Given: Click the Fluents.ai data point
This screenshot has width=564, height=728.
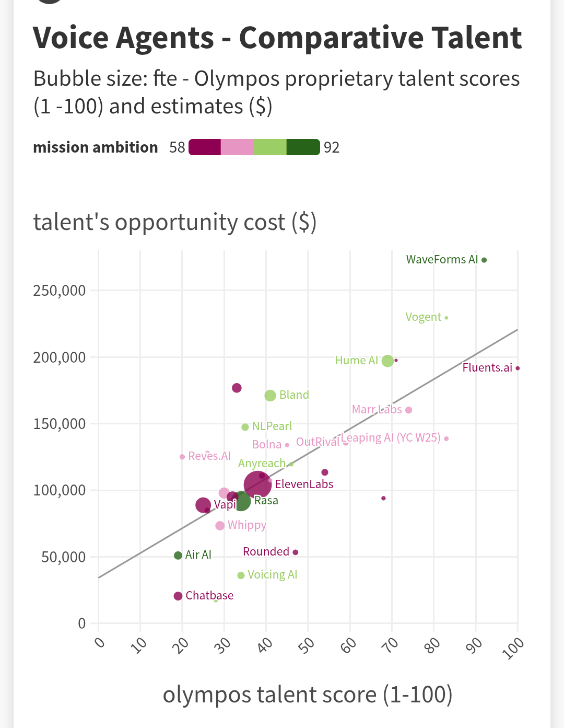Looking at the screenshot, I should coord(518,368).
